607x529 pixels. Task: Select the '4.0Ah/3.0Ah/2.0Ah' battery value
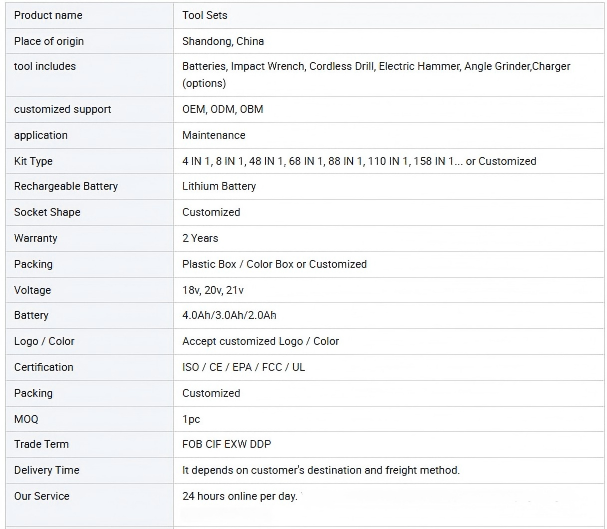click(229, 316)
